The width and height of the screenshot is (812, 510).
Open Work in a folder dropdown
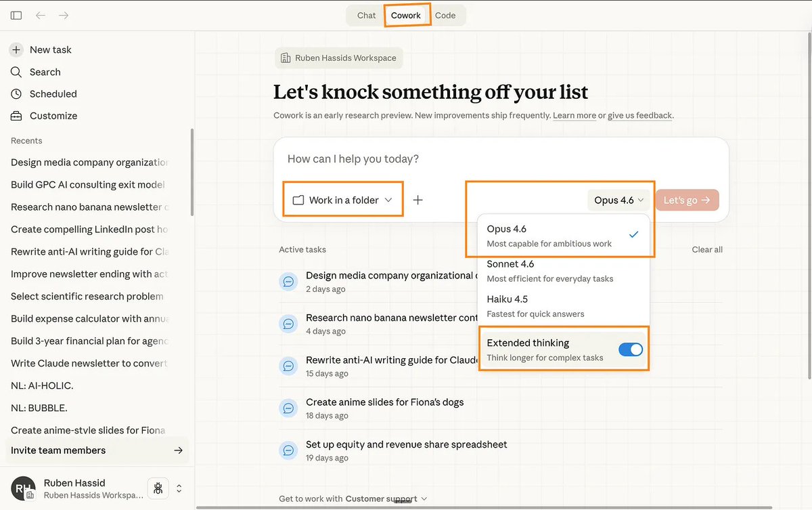click(x=342, y=200)
